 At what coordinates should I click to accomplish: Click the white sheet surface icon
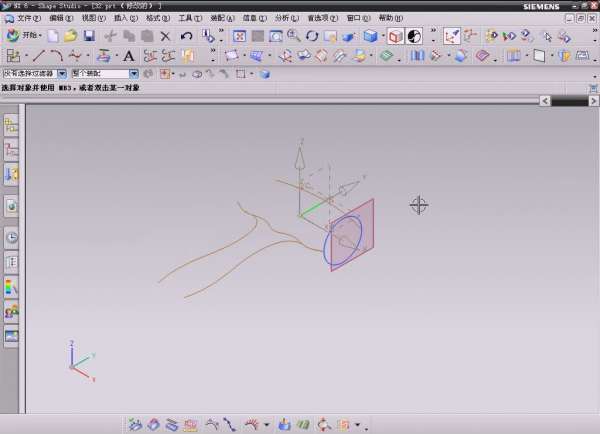click(x=539, y=56)
